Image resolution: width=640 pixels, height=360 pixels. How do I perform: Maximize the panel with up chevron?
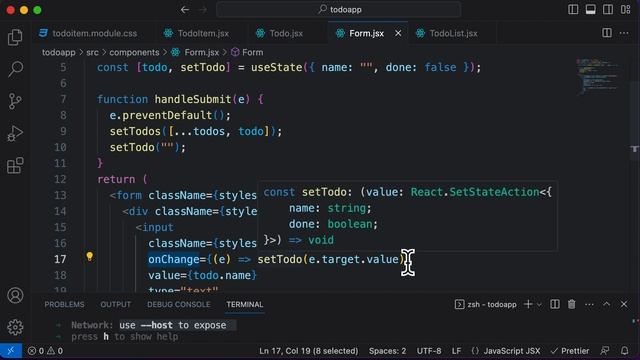point(607,304)
